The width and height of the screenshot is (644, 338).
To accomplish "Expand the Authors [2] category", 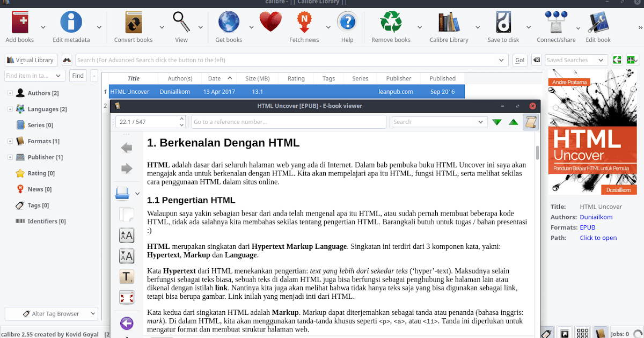I will [x=10, y=93].
